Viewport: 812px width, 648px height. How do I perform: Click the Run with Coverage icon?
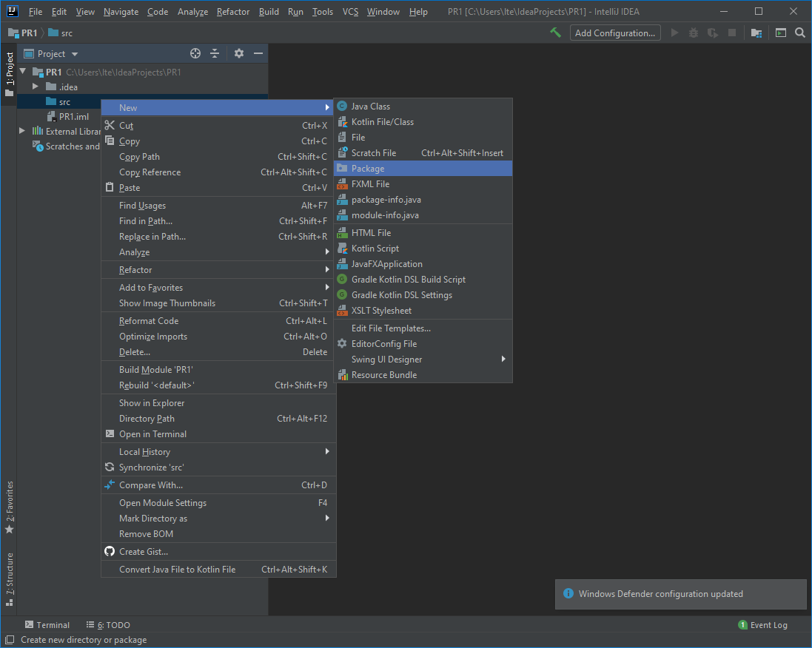coord(713,33)
